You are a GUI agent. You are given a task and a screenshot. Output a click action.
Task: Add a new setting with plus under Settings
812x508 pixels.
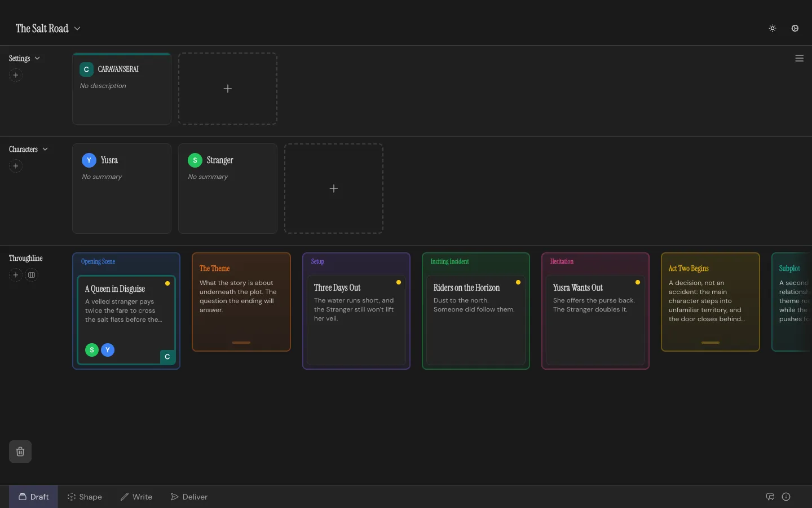pos(16,75)
